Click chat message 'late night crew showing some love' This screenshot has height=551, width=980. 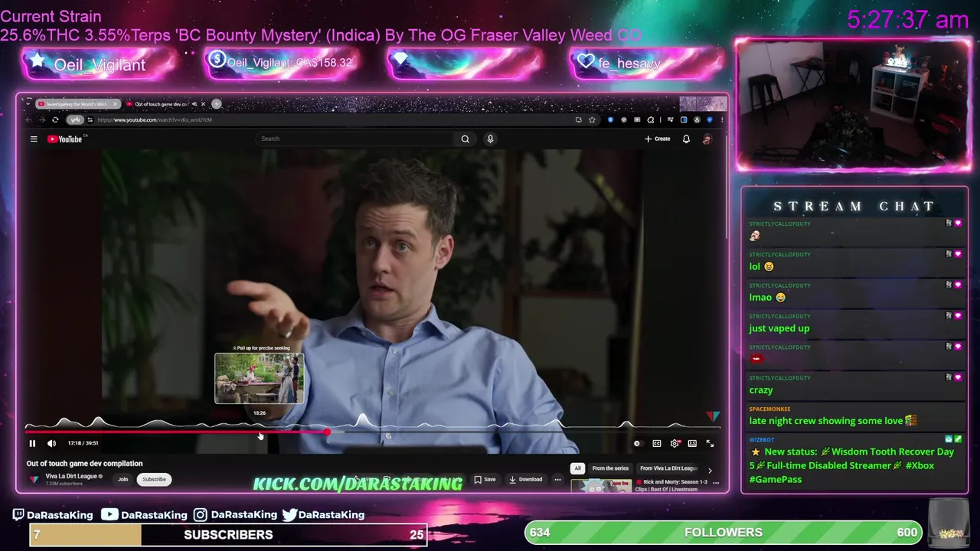(832, 420)
